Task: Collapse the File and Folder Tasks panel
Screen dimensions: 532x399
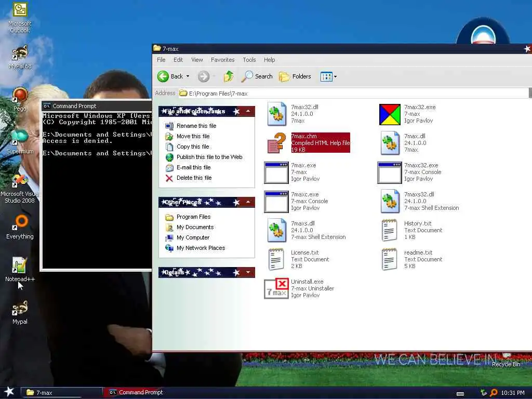Action: [248, 111]
